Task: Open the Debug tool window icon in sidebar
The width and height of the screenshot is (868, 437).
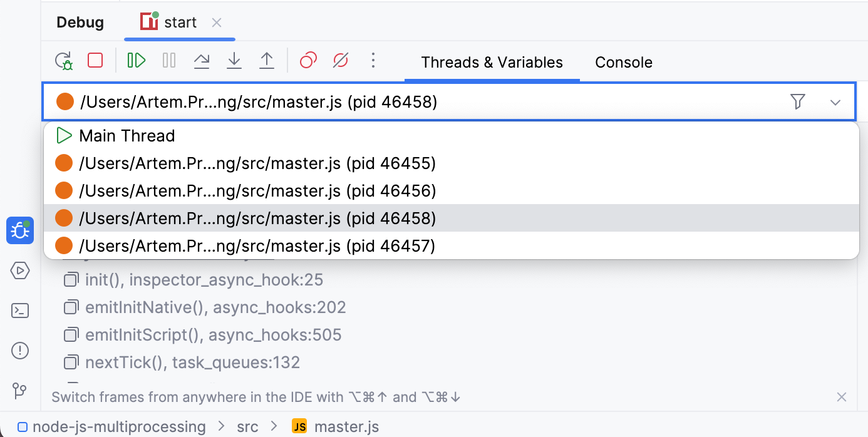Action: tap(19, 230)
